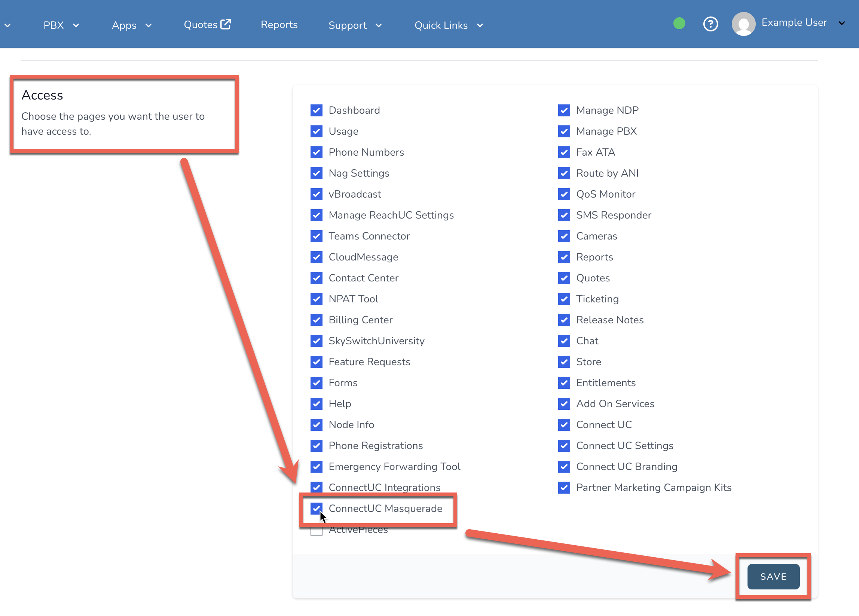Click the green status indicator dot
This screenshot has width=859, height=616.
click(x=679, y=24)
